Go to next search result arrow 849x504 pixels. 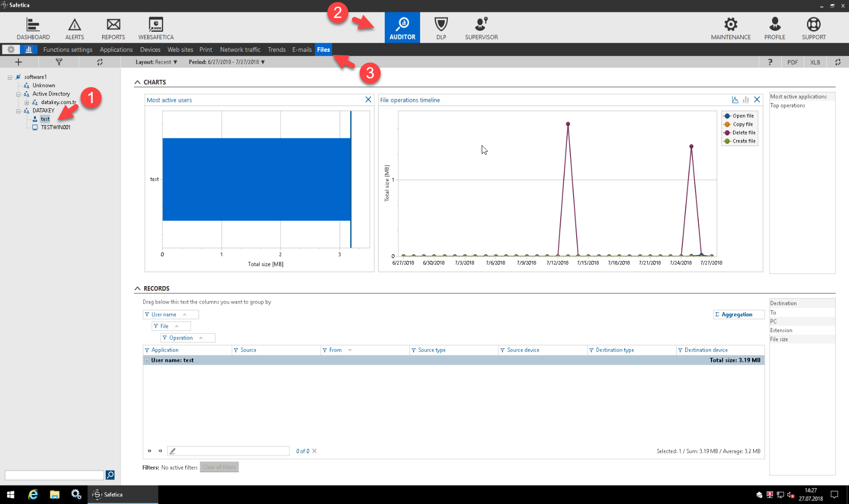(160, 451)
